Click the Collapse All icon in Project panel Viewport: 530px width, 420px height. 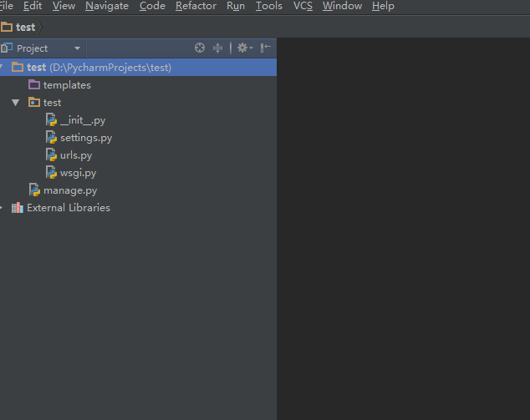217,48
